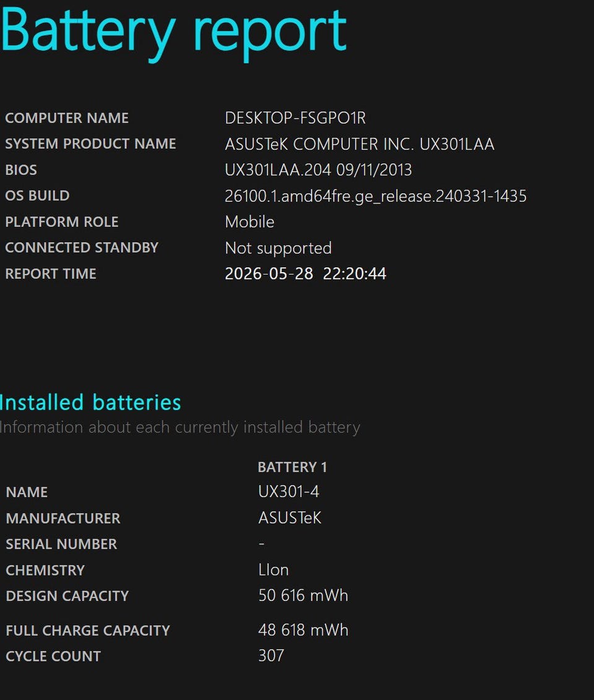Select 'ASUSTeK COMPUTER INC. UX301LAA' value

(x=359, y=143)
